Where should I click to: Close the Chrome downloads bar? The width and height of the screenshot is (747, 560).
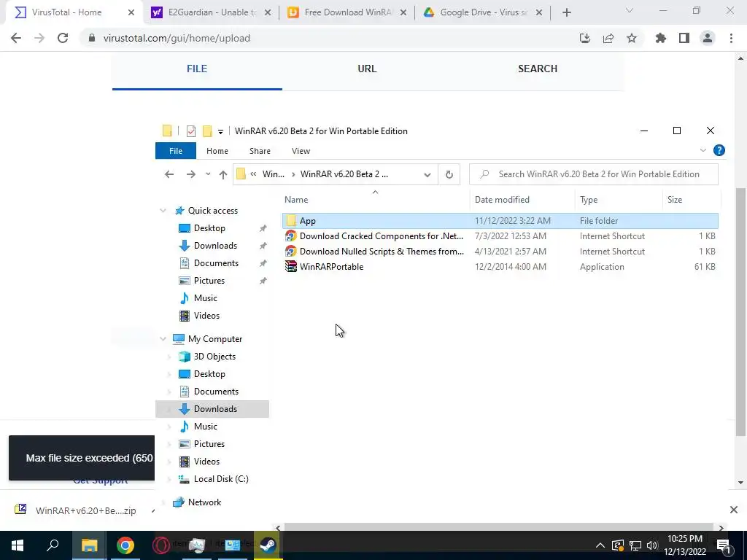[x=734, y=510]
